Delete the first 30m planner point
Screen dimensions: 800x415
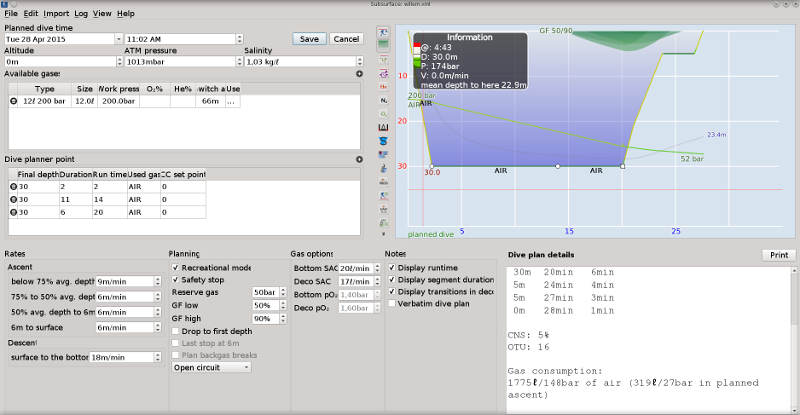click(x=13, y=187)
